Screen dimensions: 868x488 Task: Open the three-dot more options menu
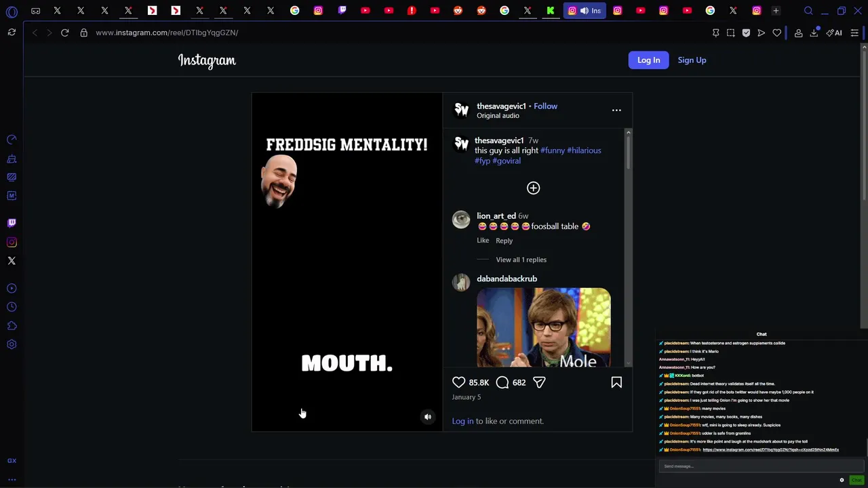point(616,110)
